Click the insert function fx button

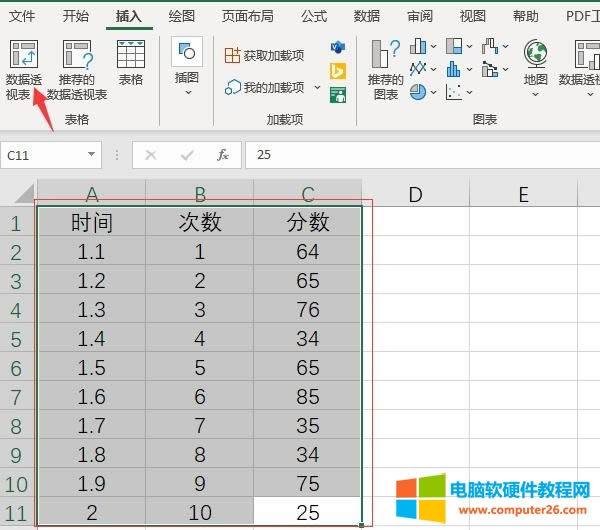coord(223,155)
